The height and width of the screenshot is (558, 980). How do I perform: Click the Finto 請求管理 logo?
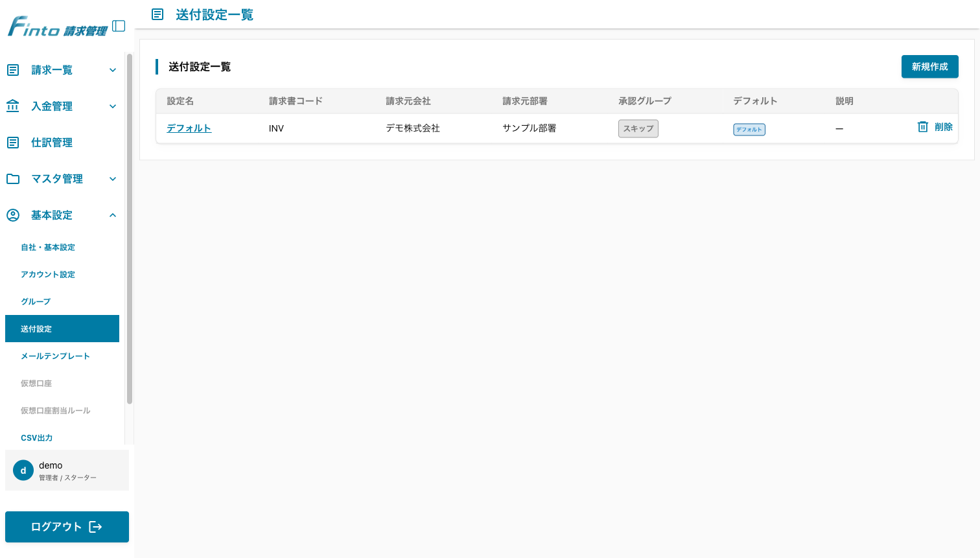coord(57,27)
